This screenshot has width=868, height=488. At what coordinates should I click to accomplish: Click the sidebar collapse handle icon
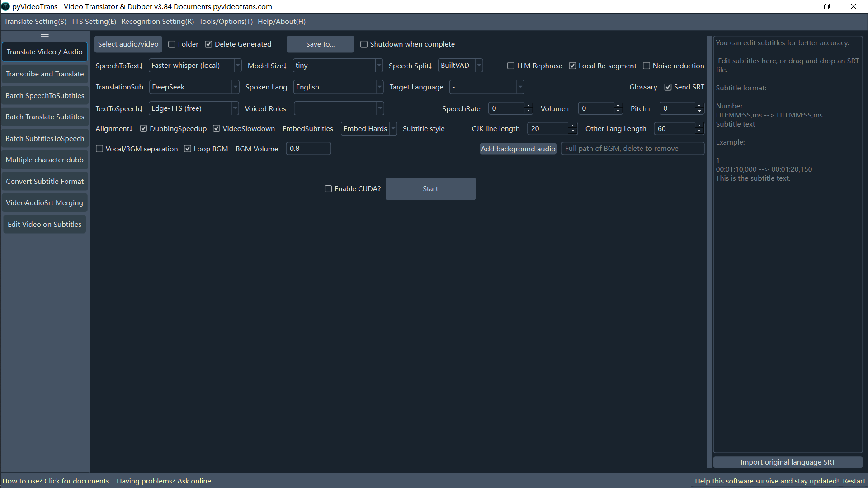[x=45, y=35]
